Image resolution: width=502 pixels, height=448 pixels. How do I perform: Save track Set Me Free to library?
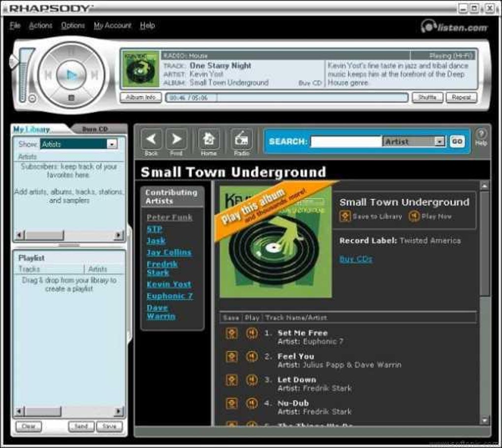231,333
